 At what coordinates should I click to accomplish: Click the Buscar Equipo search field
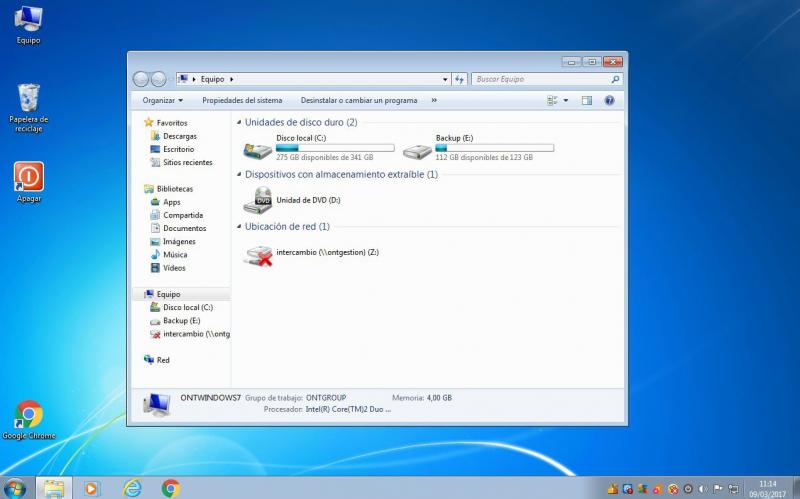pyautogui.click(x=540, y=79)
